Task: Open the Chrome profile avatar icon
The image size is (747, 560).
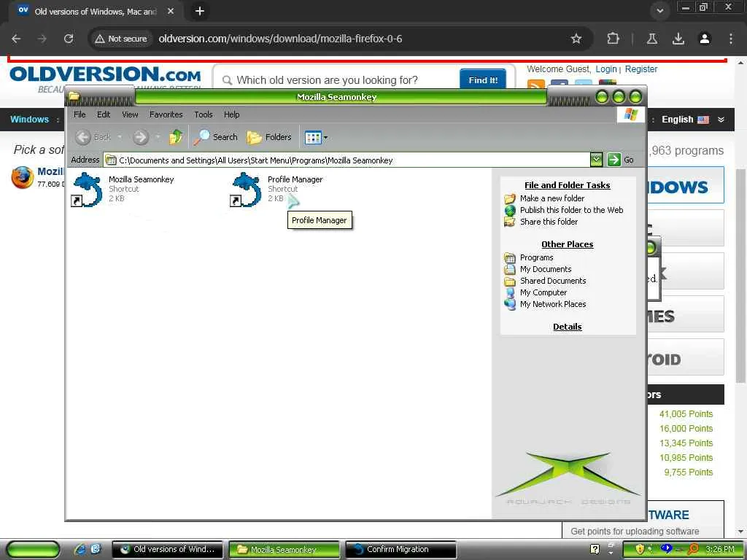Action: [705, 39]
